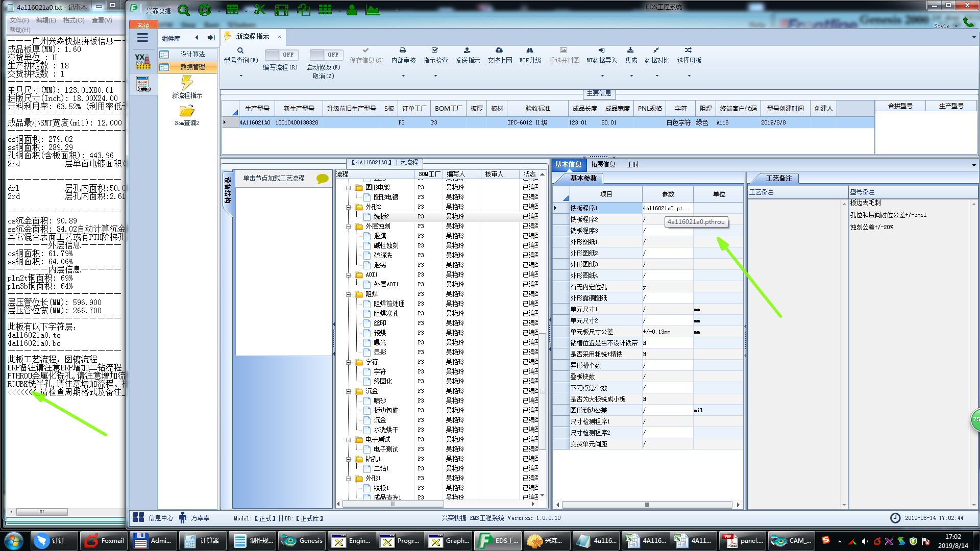Click 信息中心 in status bar

coord(160,518)
